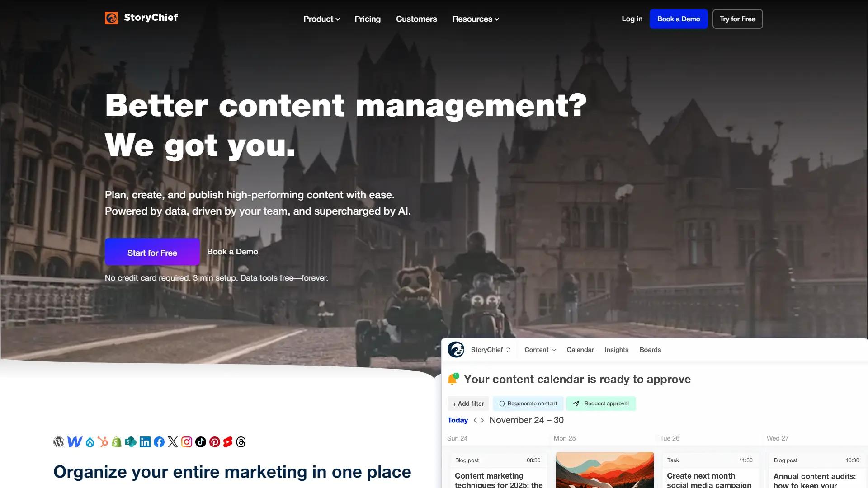The image size is (868, 488).
Task: Click the HubSpot integration icon
Action: click(x=103, y=442)
